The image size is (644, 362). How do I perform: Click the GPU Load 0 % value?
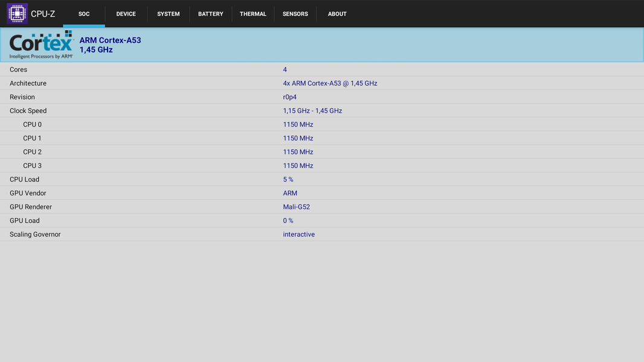[288, 221]
